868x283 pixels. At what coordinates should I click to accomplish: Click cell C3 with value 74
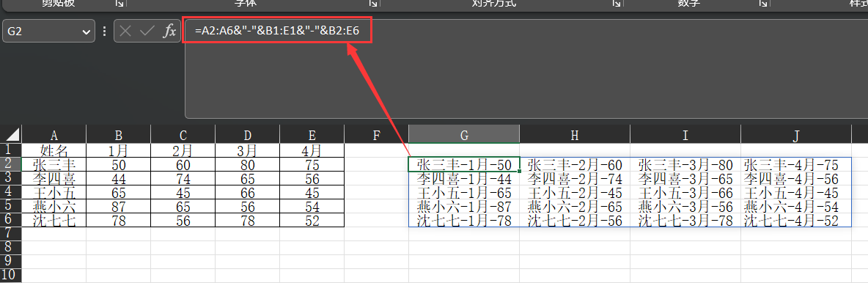click(183, 178)
